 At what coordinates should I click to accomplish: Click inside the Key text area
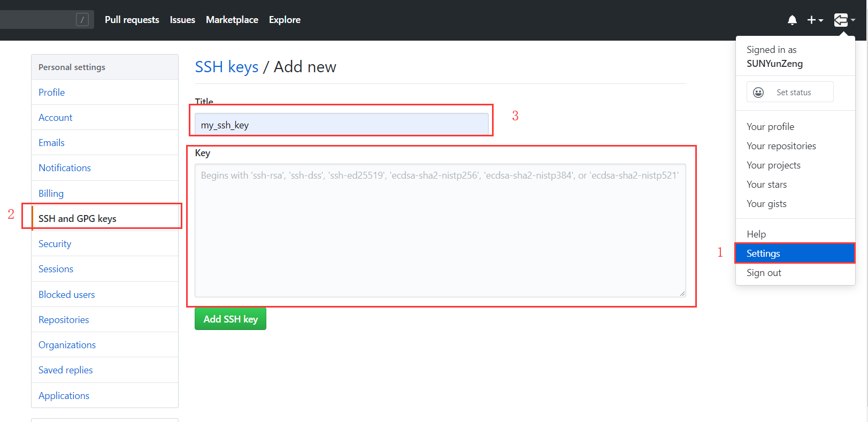point(440,235)
